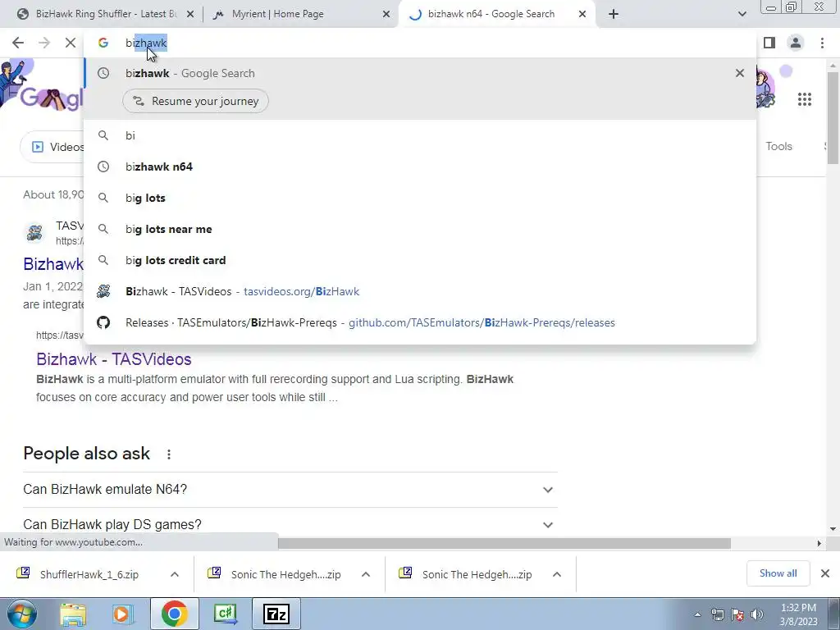Open the volume speaker tray icon
The width and height of the screenshot is (840, 630).
click(757, 614)
